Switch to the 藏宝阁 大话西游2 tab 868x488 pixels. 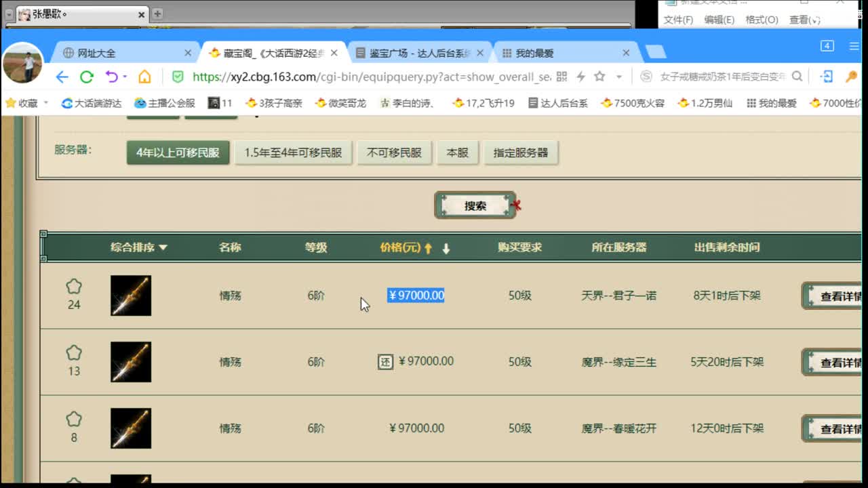click(273, 53)
